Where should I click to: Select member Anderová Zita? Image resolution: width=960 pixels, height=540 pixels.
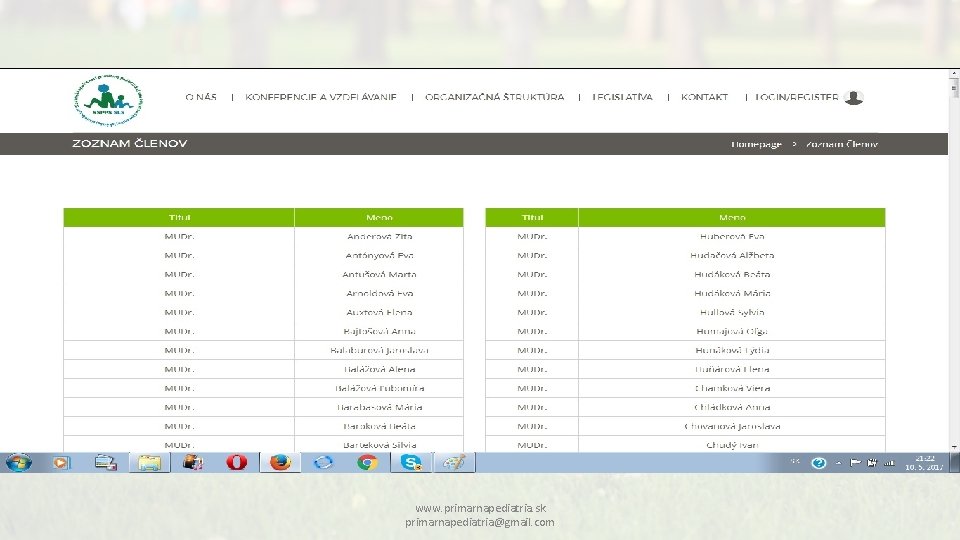(x=380, y=236)
